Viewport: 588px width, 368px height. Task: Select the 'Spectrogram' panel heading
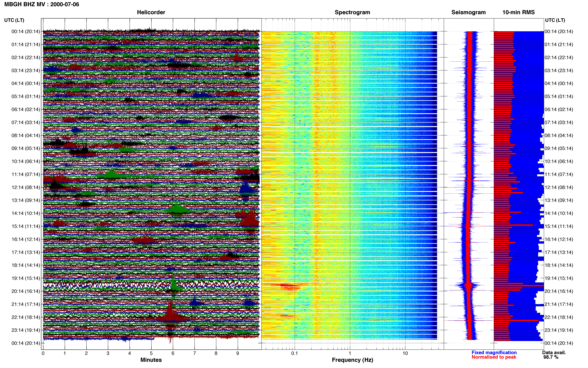click(352, 12)
